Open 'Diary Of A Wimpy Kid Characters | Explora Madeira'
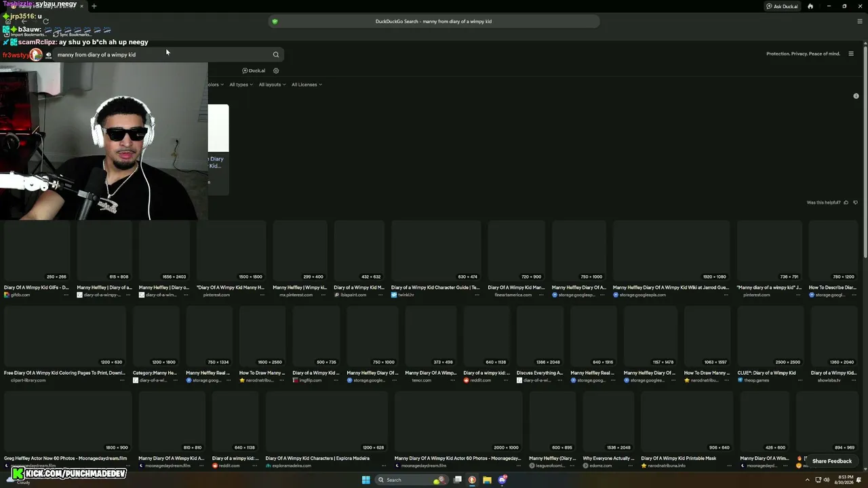The width and height of the screenshot is (868, 488). click(317, 458)
